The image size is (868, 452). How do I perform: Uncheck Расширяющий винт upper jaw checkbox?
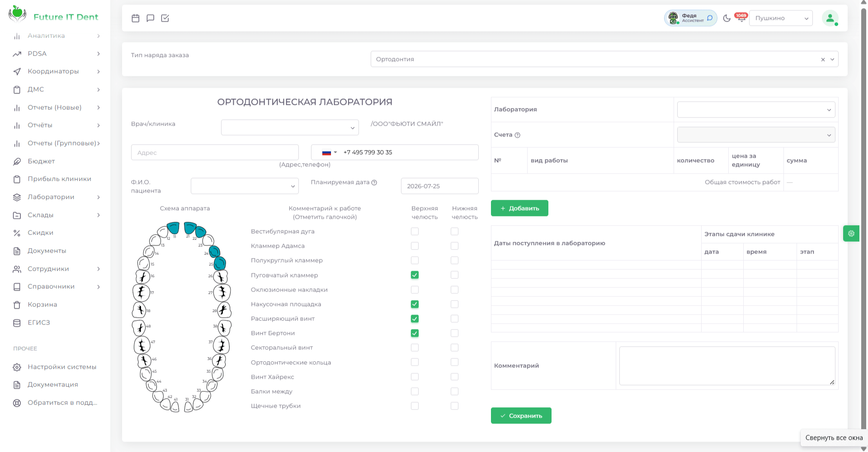point(415,319)
